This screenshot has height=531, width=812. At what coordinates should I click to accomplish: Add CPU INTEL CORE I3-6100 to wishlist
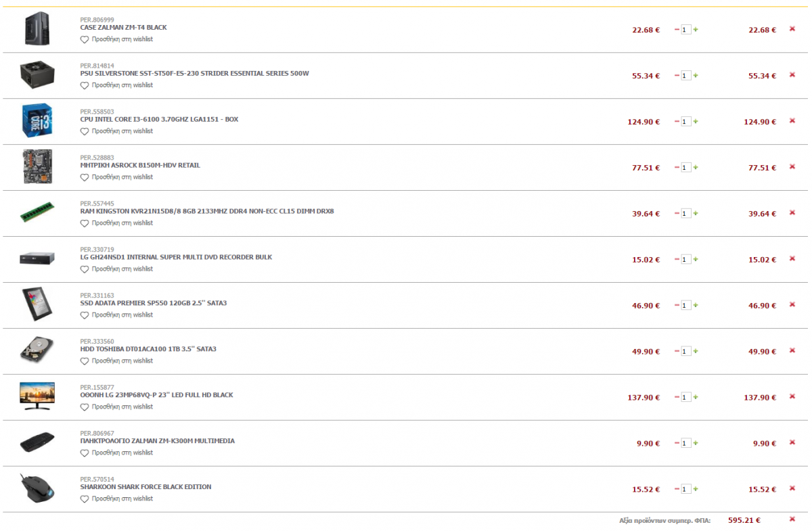coord(116,131)
